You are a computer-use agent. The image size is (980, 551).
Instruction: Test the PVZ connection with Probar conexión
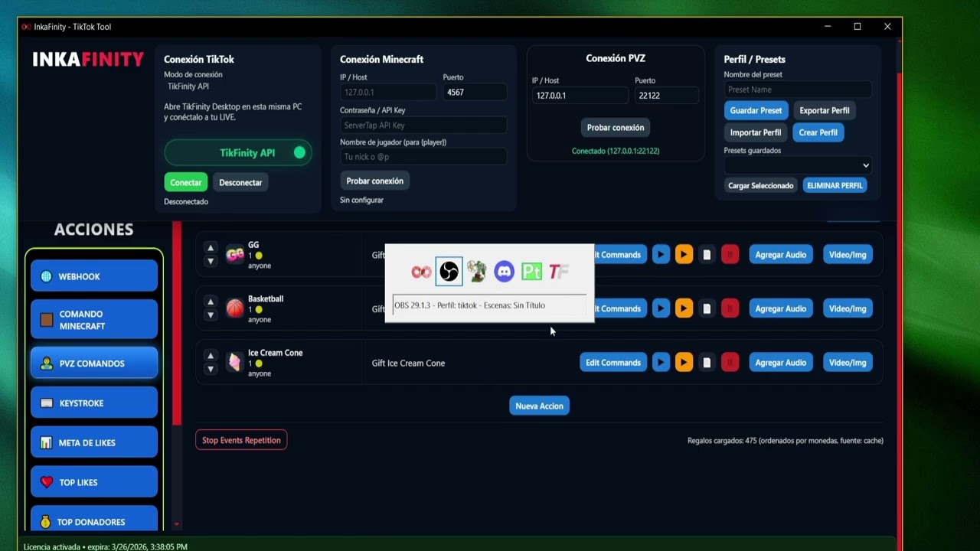click(x=616, y=127)
